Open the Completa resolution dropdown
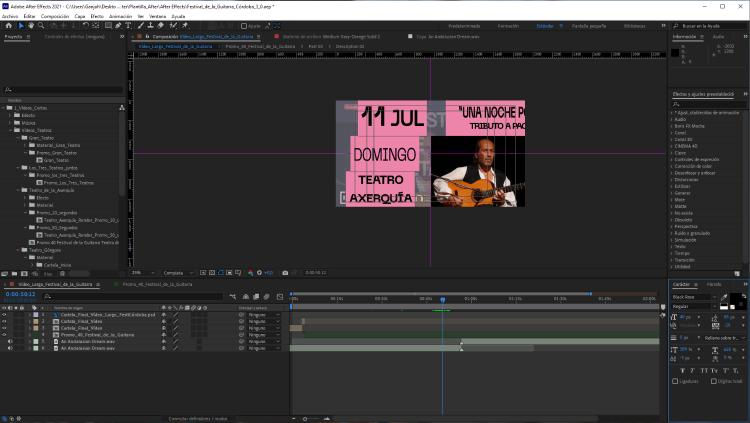Screen dimensions: 750x423 click(x=178, y=273)
